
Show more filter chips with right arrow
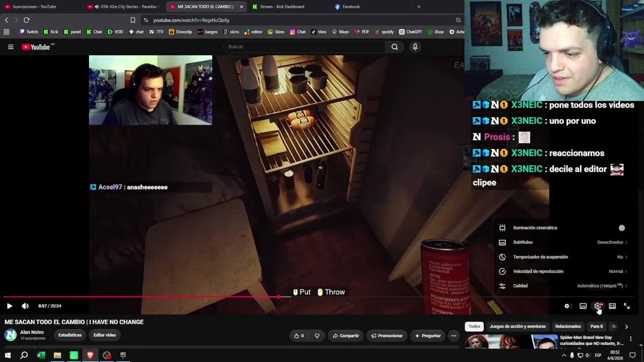pos(626,326)
